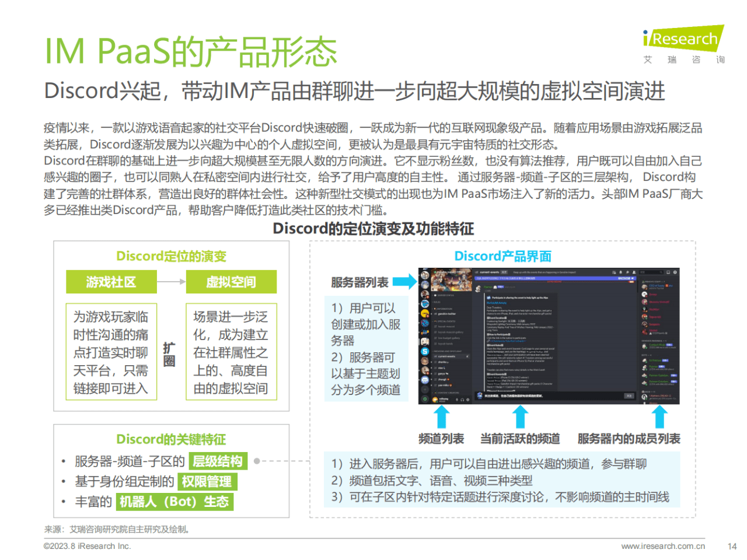The height and width of the screenshot is (560, 747).
Task: Click the title IM PaaS的产品形态
Action: coord(191,51)
